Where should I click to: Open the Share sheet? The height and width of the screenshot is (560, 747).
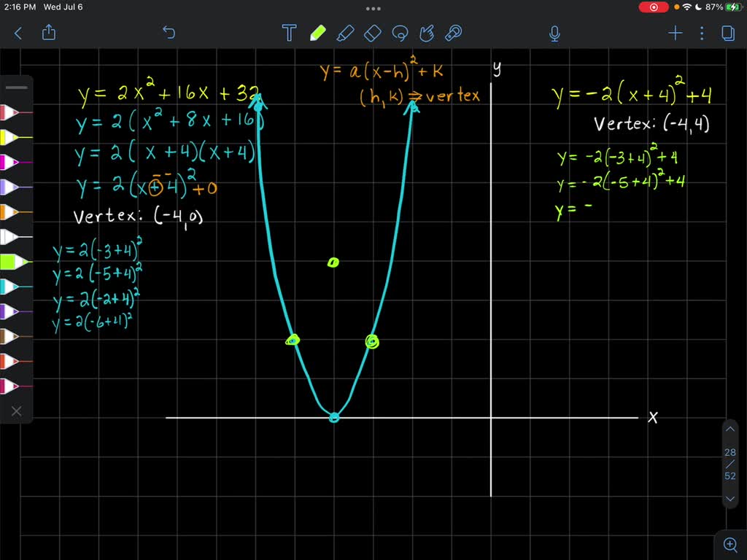[49, 33]
